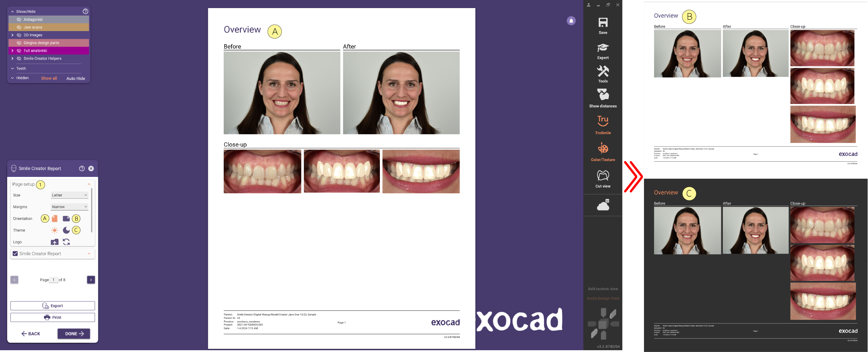Click Auto Hide option

76,78
